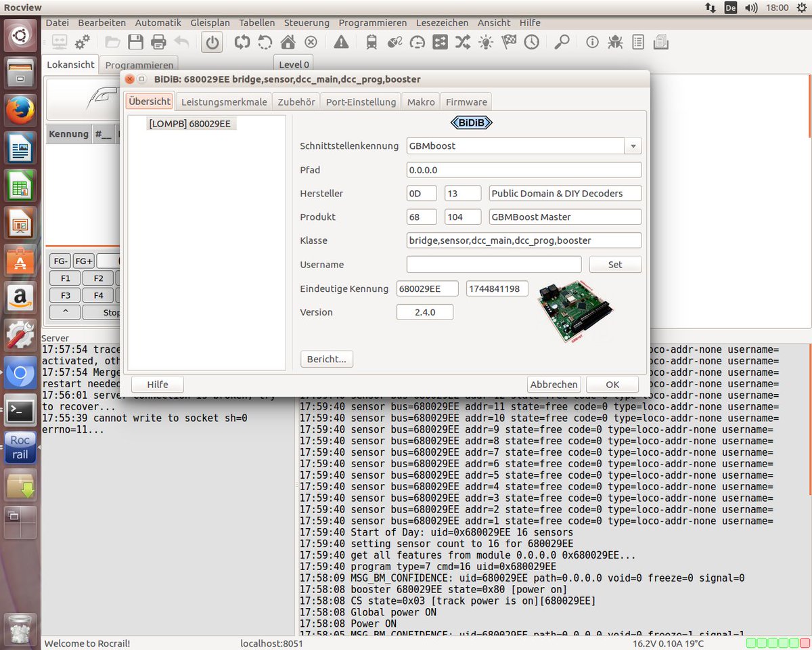Click the F3 function button
This screenshot has width=812, height=650.
65,295
